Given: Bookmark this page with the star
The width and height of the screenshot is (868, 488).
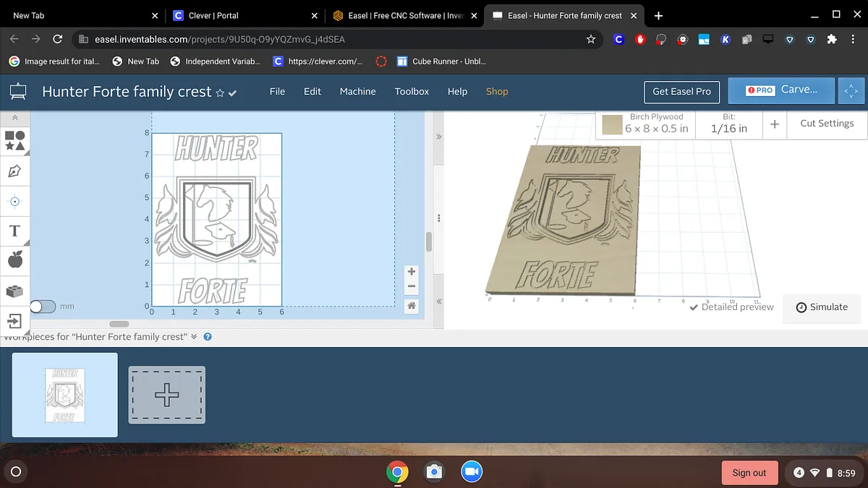Looking at the screenshot, I should click(x=591, y=39).
